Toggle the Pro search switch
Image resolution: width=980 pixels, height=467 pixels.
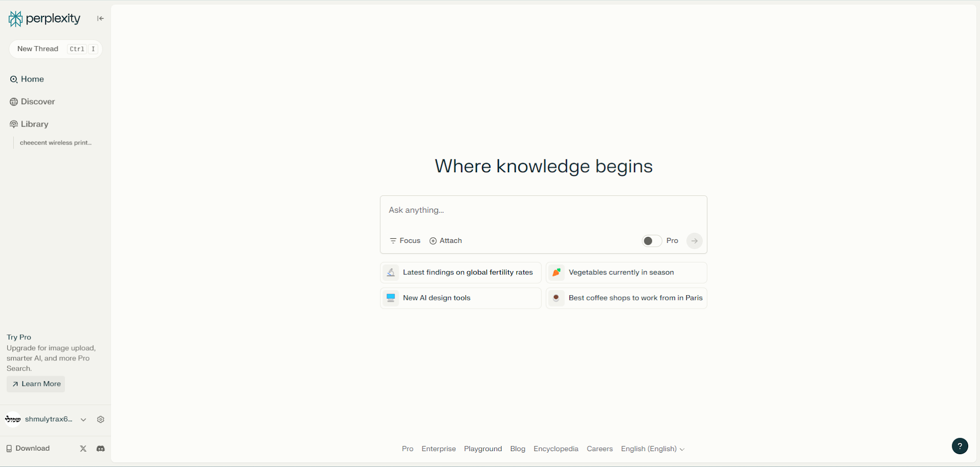pyautogui.click(x=652, y=241)
